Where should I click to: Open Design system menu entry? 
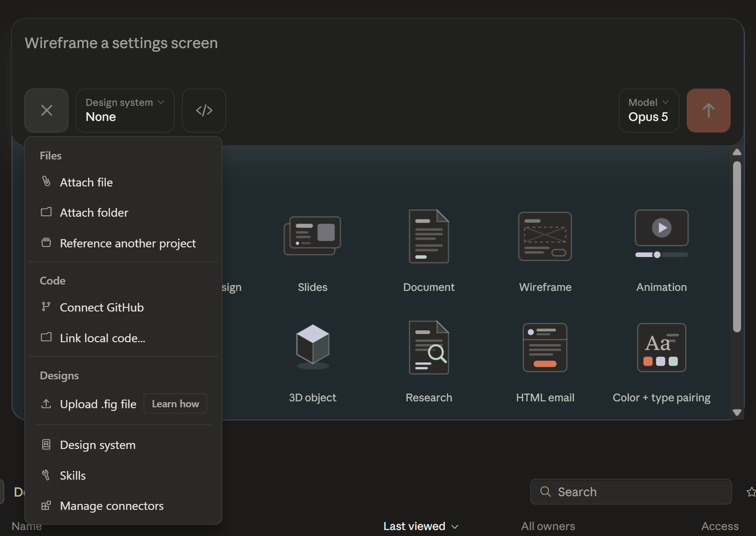click(x=123, y=445)
